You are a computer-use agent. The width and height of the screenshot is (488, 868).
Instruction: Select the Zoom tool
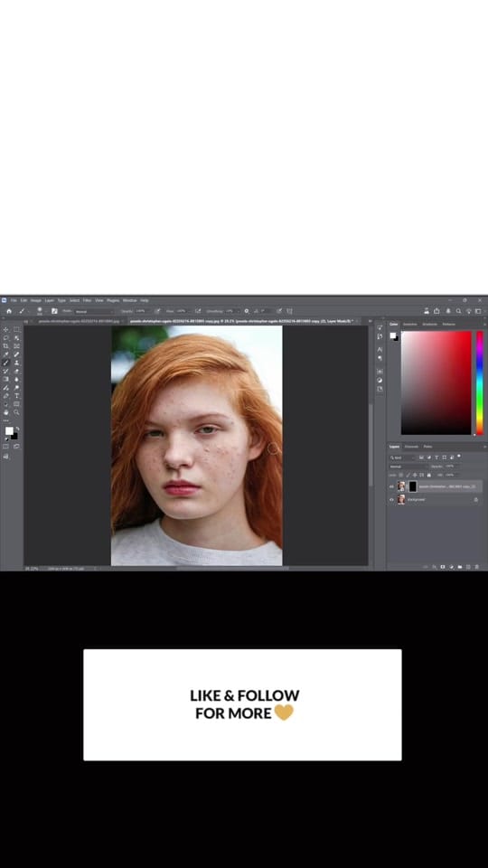pos(16,412)
